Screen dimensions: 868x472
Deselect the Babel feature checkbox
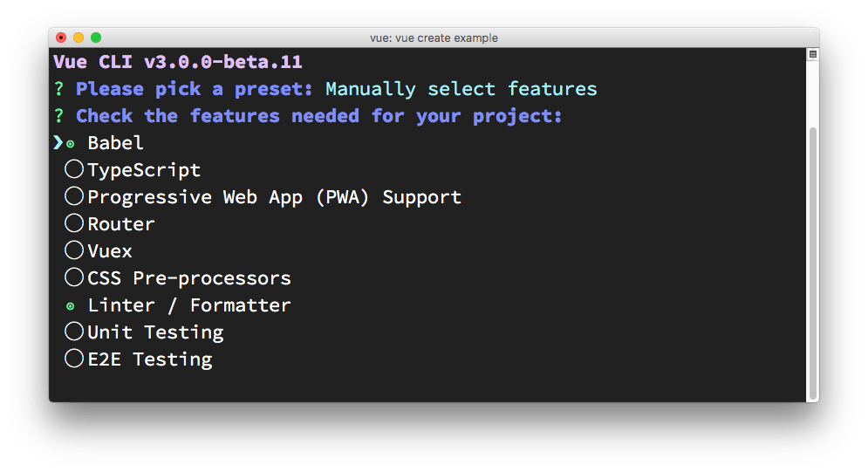click(x=72, y=144)
